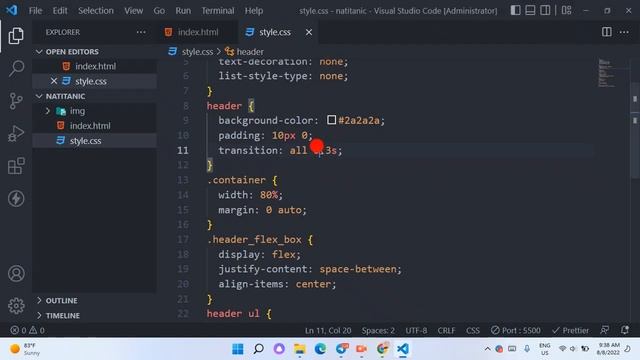Viewport: 640px width, 360px height.
Task: Place cursor on the .container selector line
Action: (x=242, y=180)
